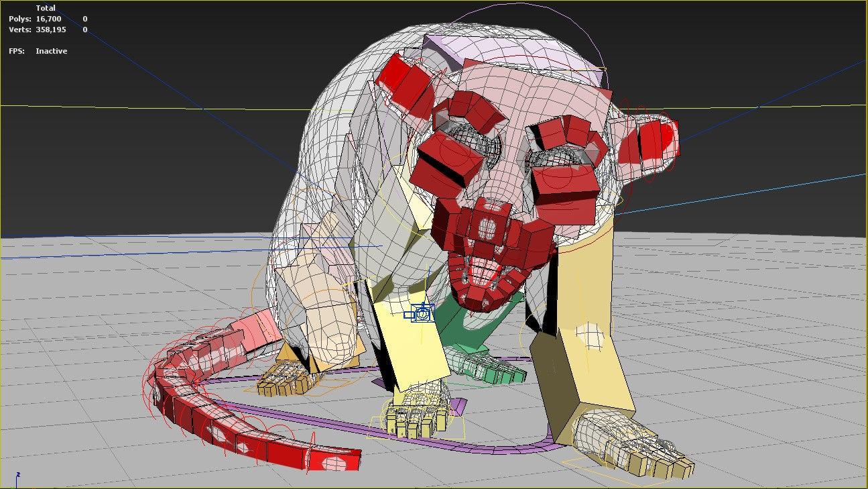Click the Total statistics header
This screenshot has height=489, width=868.
click(x=46, y=7)
